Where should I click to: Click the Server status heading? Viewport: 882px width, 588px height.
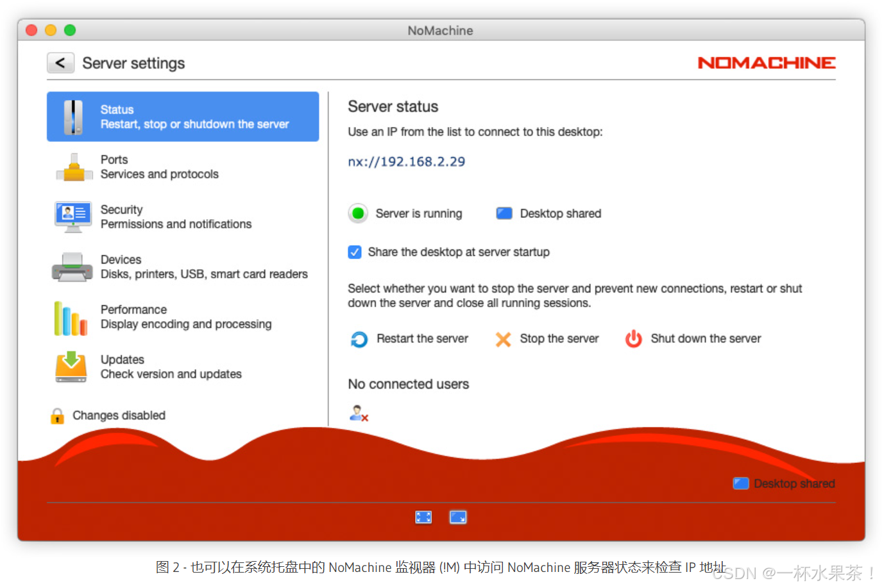(x=393, y=106)
